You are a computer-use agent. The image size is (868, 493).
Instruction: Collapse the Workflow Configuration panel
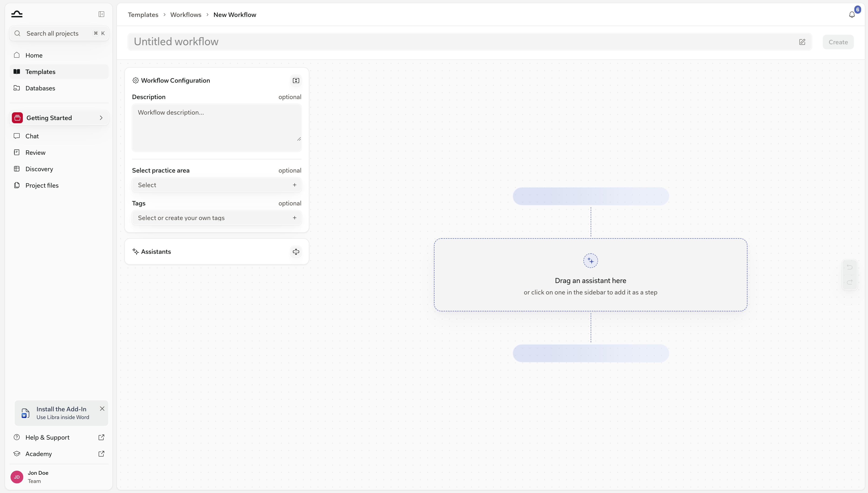[x=296, y=81]
